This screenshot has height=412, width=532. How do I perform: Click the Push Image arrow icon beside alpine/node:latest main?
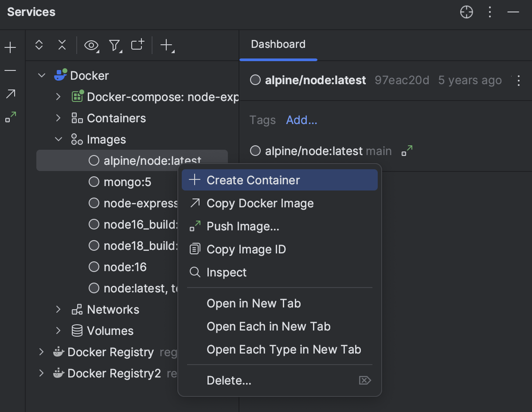tap(406, 151)
